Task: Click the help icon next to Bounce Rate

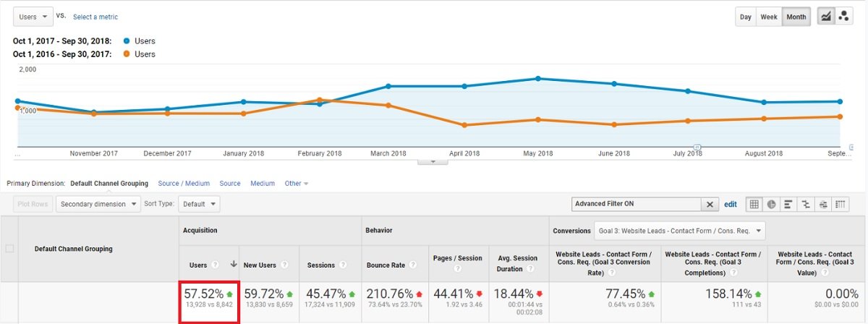Action: tap(413, 265)
